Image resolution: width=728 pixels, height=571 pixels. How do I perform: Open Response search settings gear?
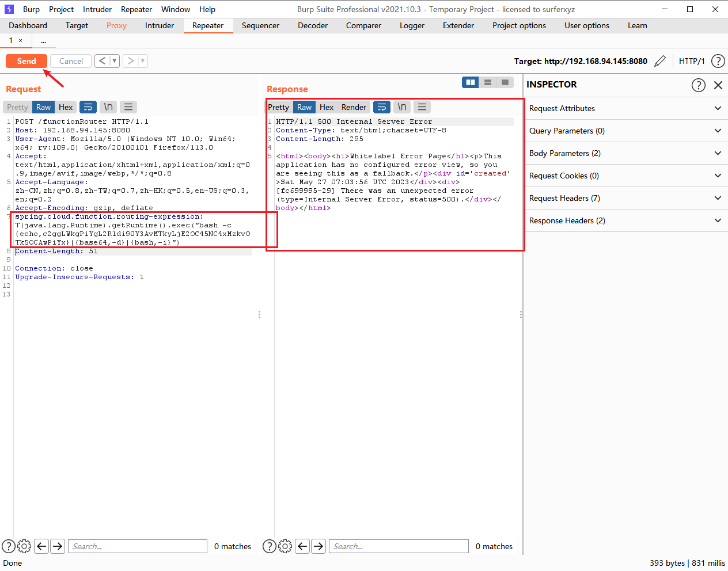[285, 546]
